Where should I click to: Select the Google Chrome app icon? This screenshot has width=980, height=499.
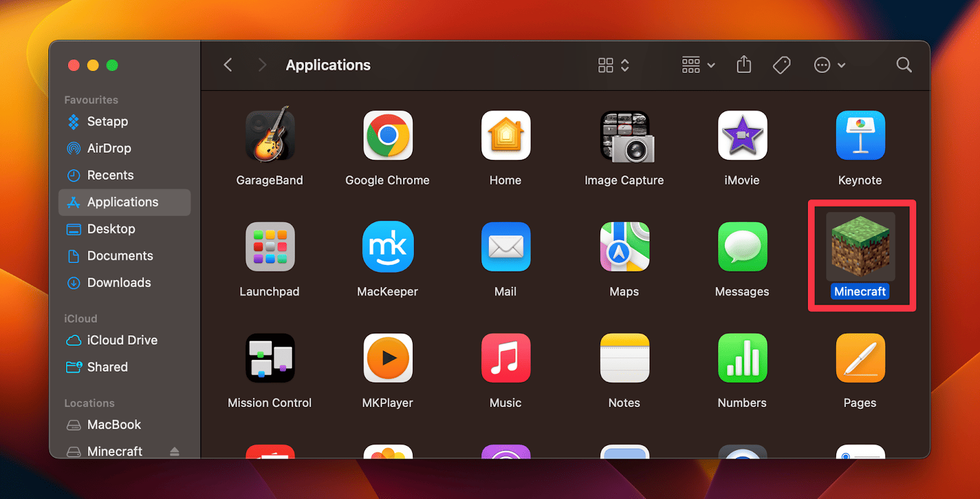point(388,135)
